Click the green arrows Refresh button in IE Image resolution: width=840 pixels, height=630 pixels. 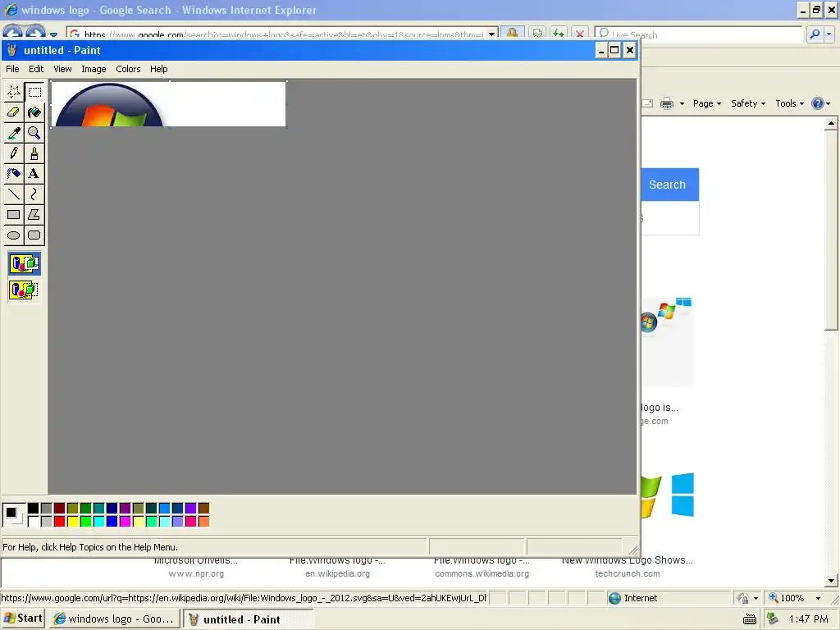point(559,34)
